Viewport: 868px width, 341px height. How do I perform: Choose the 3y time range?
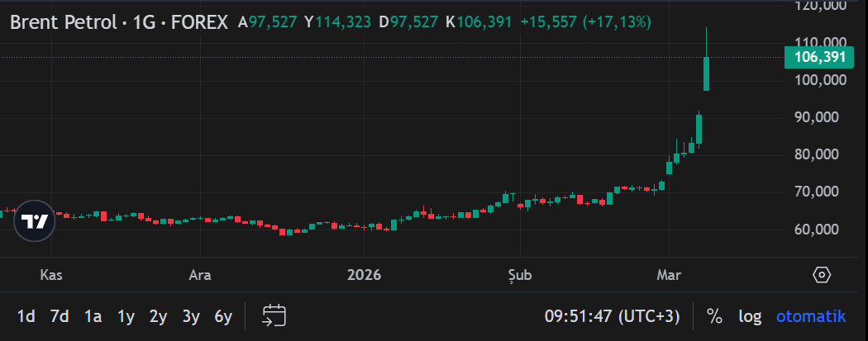[x=191, y=315]
